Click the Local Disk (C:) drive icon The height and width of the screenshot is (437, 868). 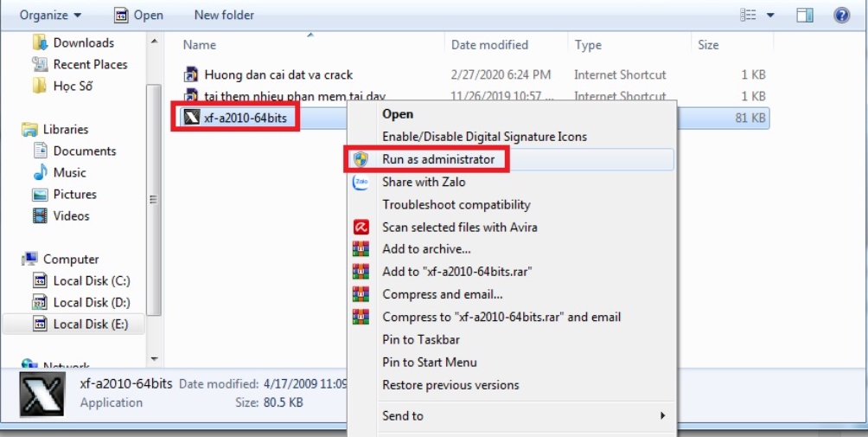click(41, 281)
